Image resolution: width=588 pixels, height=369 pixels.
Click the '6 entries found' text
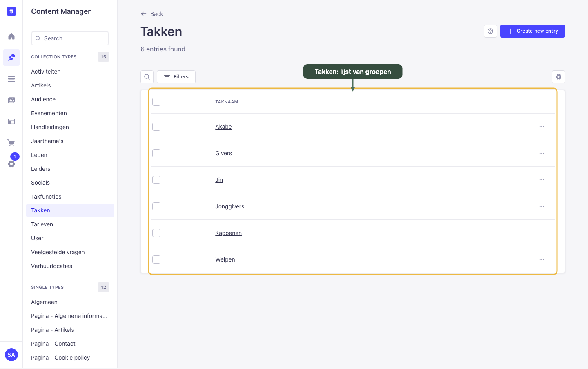click(163, 49)
